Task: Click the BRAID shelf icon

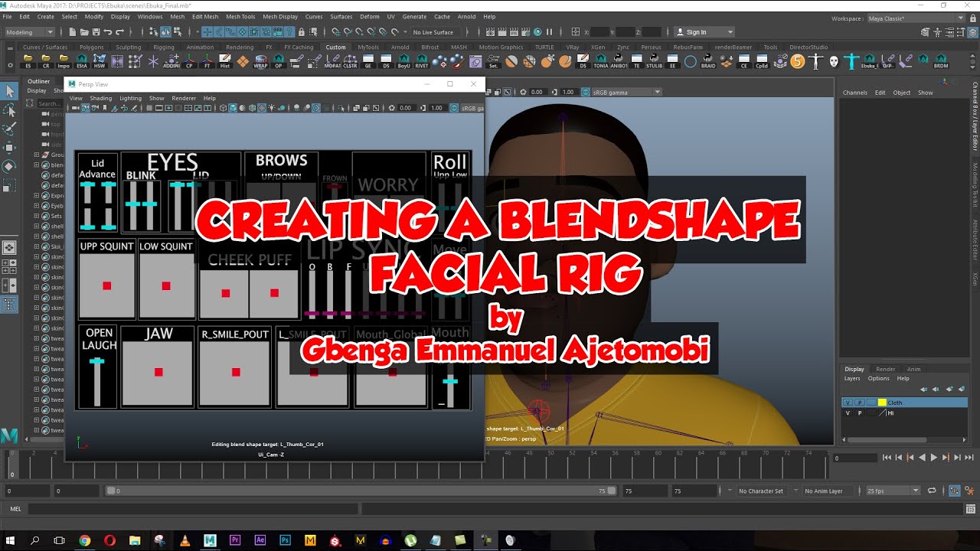Action: click(x=708, y=61)
